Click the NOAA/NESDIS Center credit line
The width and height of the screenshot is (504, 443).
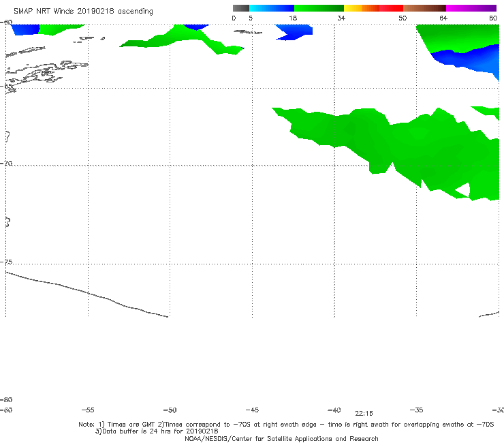281,438
